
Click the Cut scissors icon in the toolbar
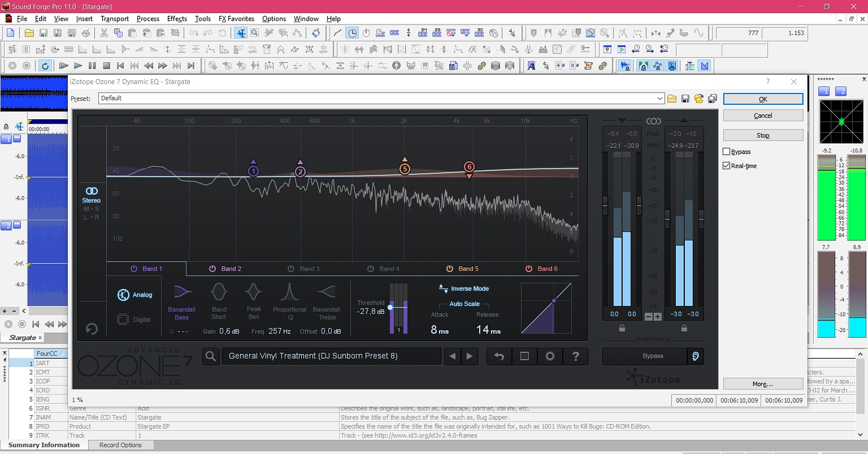(x=104, y=33)
